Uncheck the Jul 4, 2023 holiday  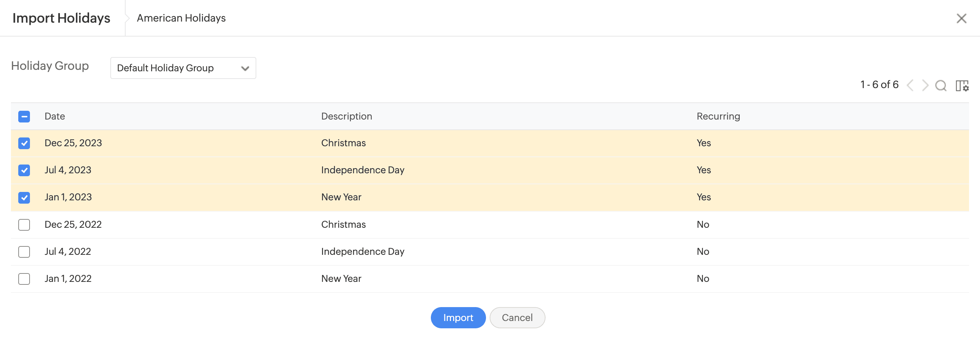(x=24, y=170)
